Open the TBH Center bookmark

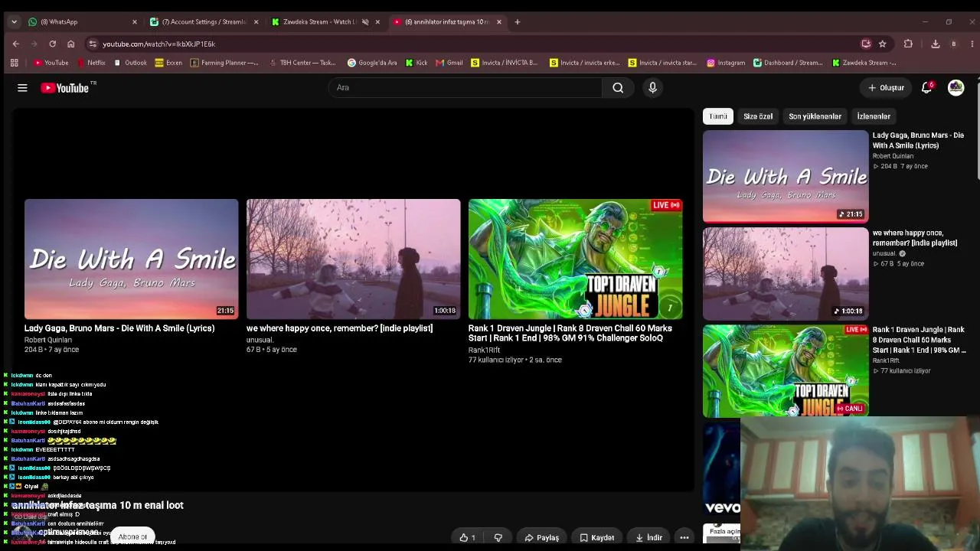click(x=302, y=63)
